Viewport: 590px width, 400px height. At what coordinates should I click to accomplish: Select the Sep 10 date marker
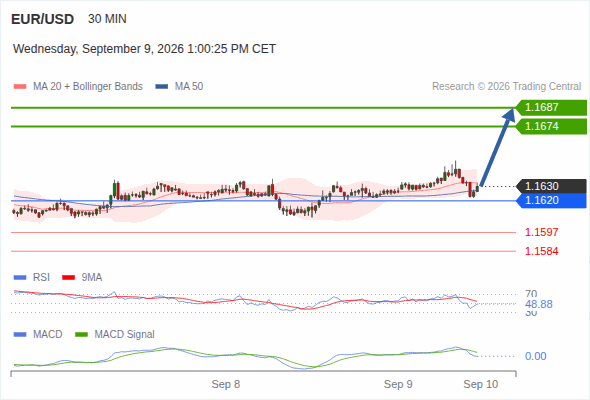[x=481, y=384]
